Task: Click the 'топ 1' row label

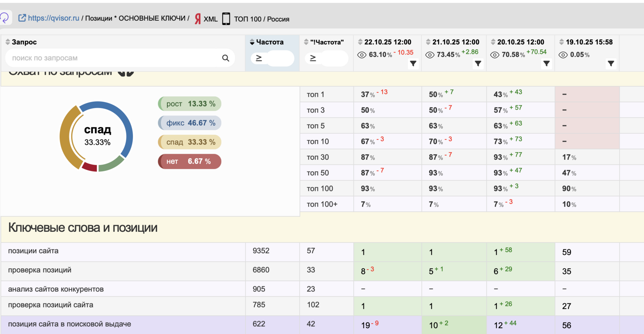Action: click(x=315, y=95)
